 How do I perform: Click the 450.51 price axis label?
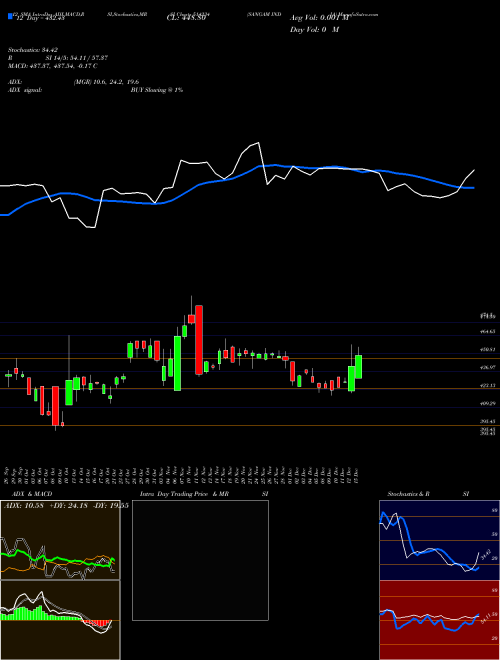tap(489, 349)
